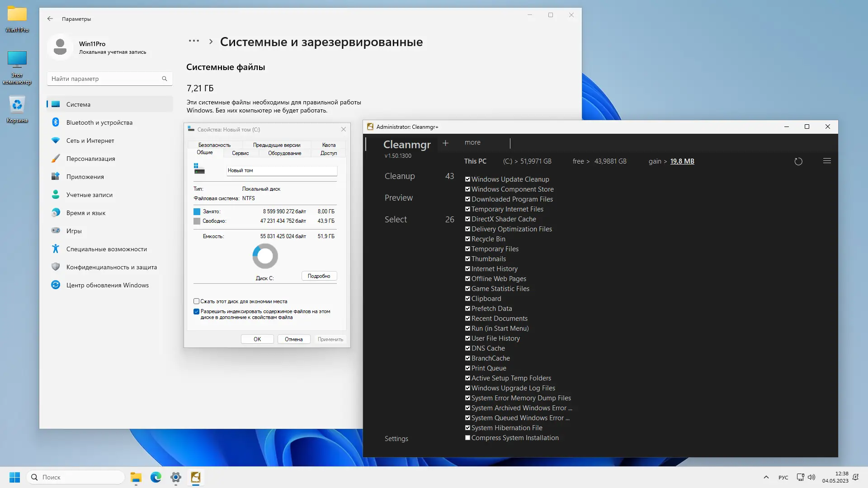Click the Windows Update center icon in Settings sidebar
The height and width of the screenshot is (488, 868).
click(x=56, y=285)
